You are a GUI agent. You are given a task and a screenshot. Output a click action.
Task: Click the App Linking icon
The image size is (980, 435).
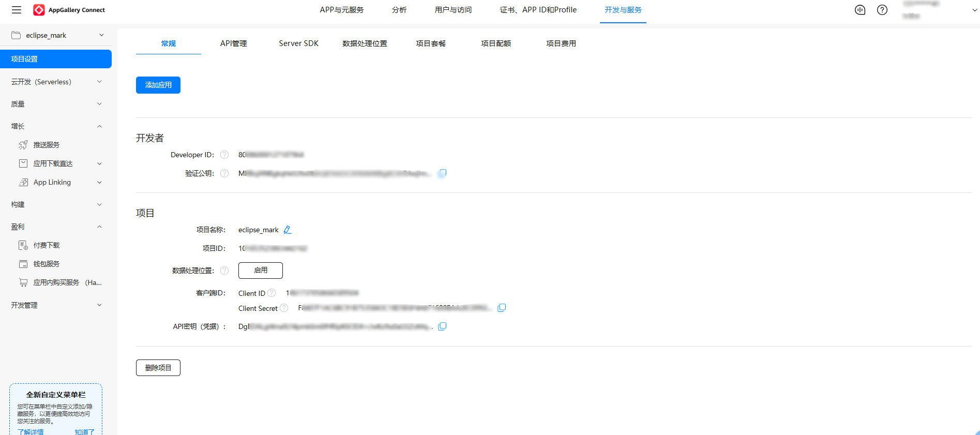click(x=23, y=182)
